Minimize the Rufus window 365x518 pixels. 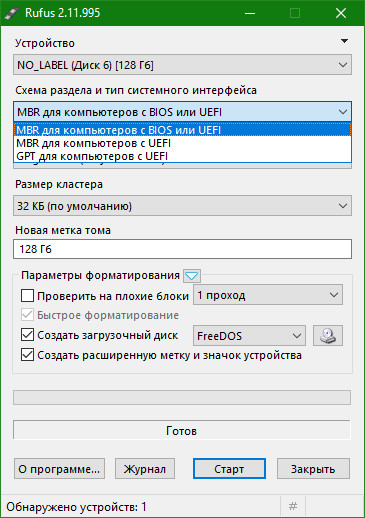pos(250,13)
